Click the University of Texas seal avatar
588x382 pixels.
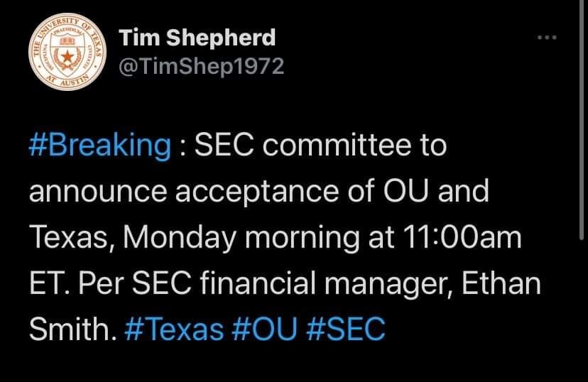pos(66,55)
